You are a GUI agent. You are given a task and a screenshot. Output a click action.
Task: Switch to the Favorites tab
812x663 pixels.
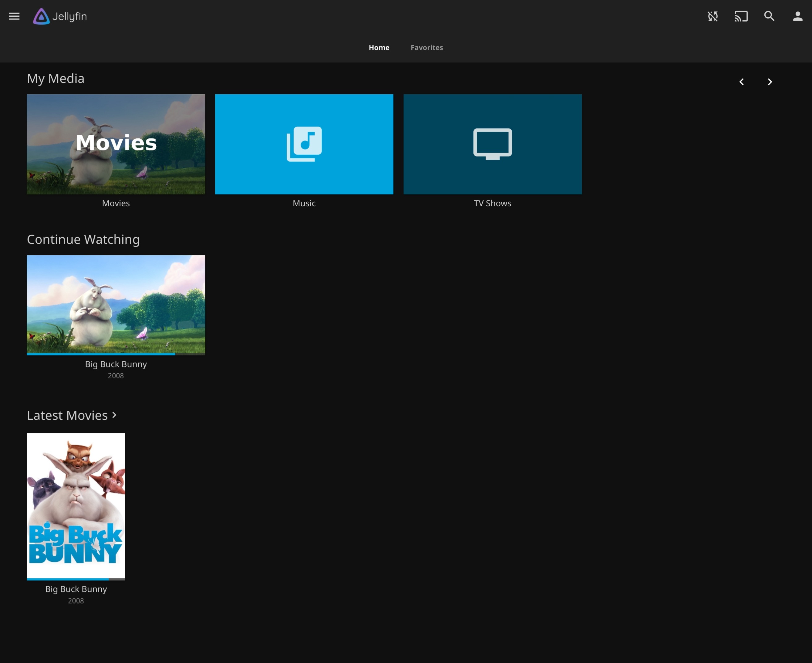tap(426, 47)
